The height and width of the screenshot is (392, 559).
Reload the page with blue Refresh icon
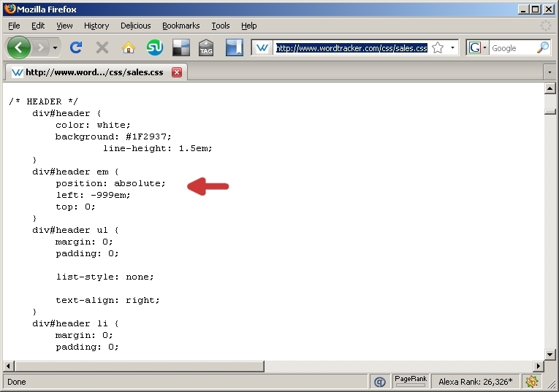pyautogui.click(x=75, y=47)
